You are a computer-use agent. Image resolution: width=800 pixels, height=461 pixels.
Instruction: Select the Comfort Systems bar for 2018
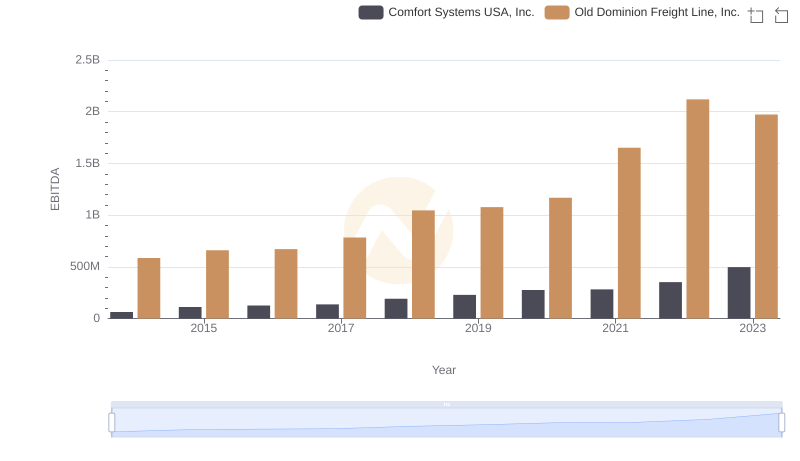point(396,309)
